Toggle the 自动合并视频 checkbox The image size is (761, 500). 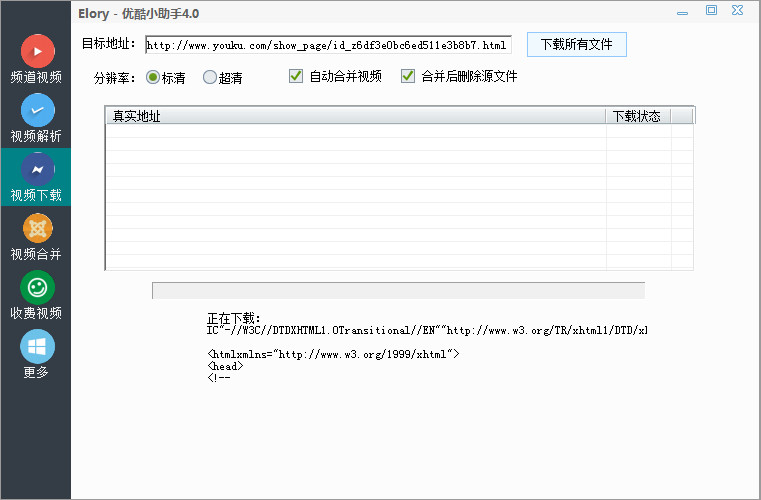(296, 76)
